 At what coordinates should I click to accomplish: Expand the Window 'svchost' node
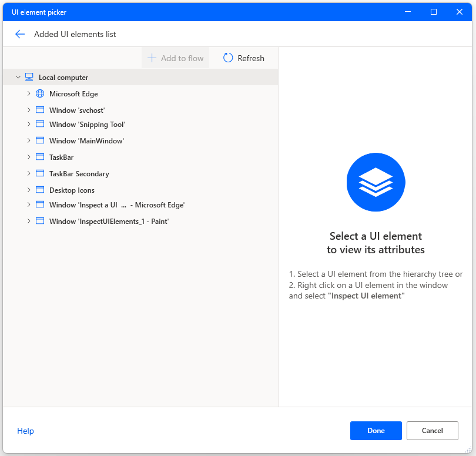coord(29,110)
